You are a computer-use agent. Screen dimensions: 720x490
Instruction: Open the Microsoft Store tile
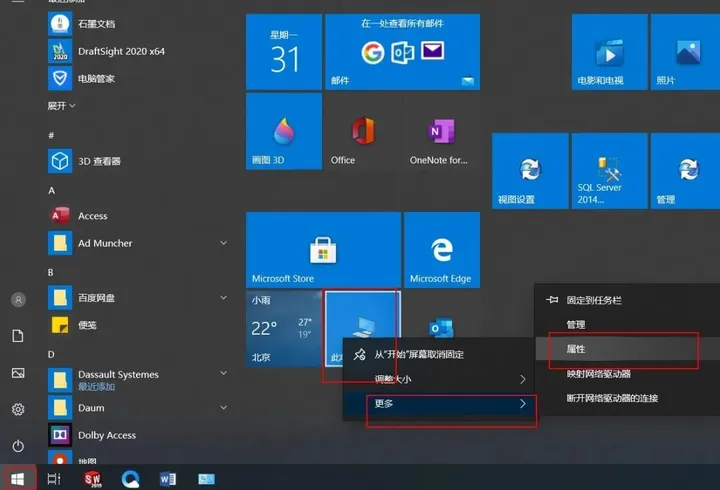point(284,250)
